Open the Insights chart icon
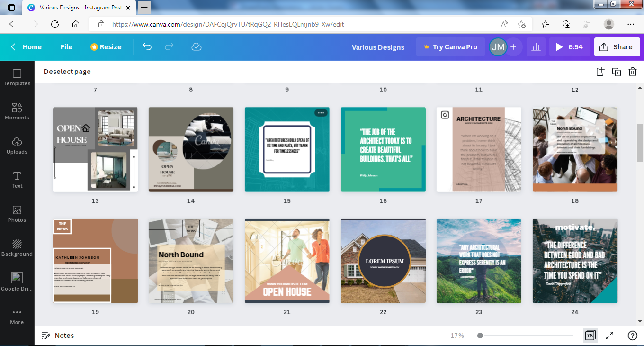Viewport: 644px width, 346px height. pos(536,47)
